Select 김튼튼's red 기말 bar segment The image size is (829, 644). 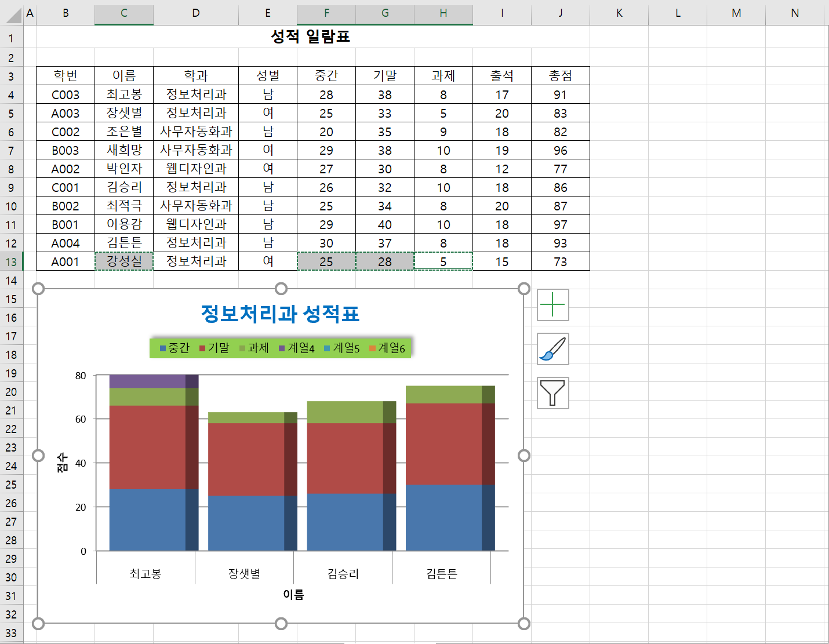(443, 443)
